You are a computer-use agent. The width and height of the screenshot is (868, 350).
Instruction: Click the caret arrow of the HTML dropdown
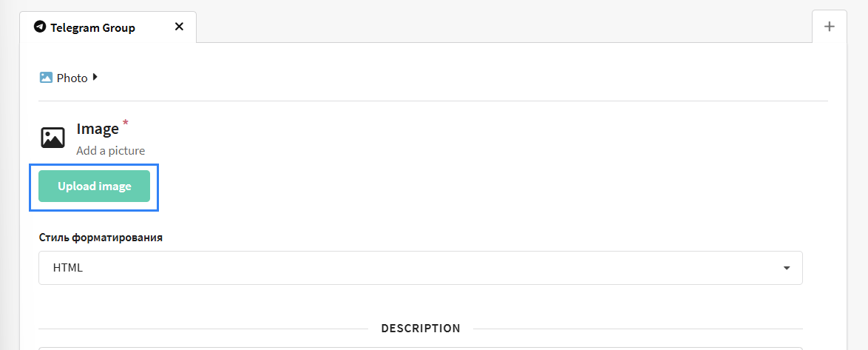click(787, 268)
